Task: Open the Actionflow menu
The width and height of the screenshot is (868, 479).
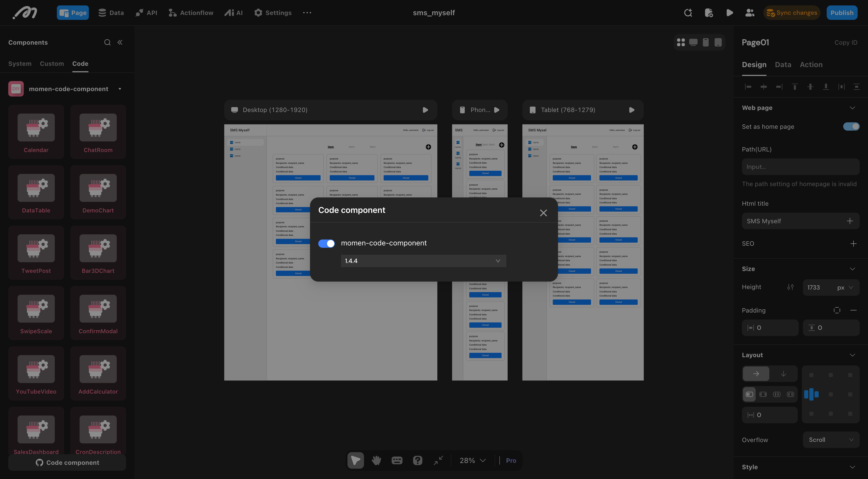Action: click(191, 13)
